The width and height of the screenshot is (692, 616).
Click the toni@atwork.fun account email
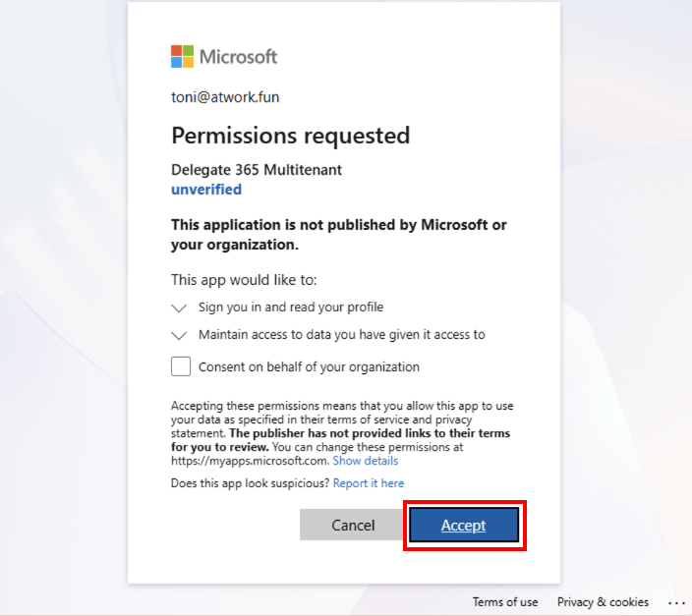(x=226, y=97)
